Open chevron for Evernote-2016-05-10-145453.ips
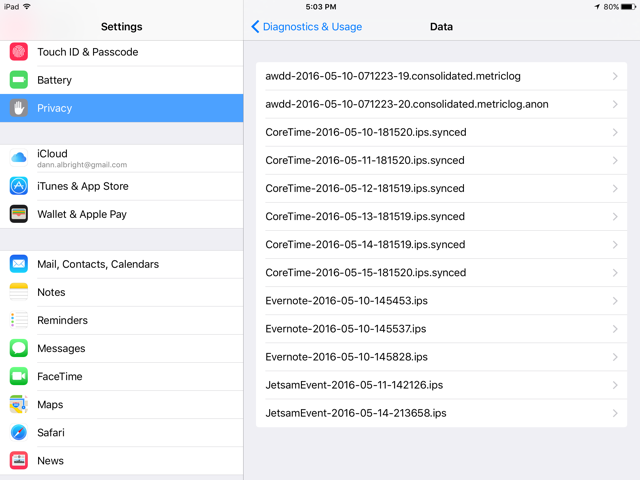Image resolution: width=640 pixels, height=480 pixels. (615, 301)
